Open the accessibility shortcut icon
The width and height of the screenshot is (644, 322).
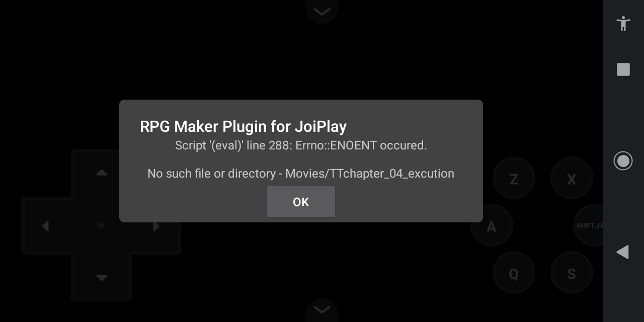[623, 24]
